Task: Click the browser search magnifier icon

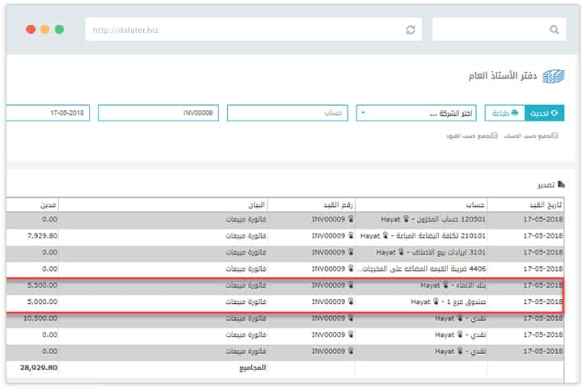Action: click(x=554, y=29)
